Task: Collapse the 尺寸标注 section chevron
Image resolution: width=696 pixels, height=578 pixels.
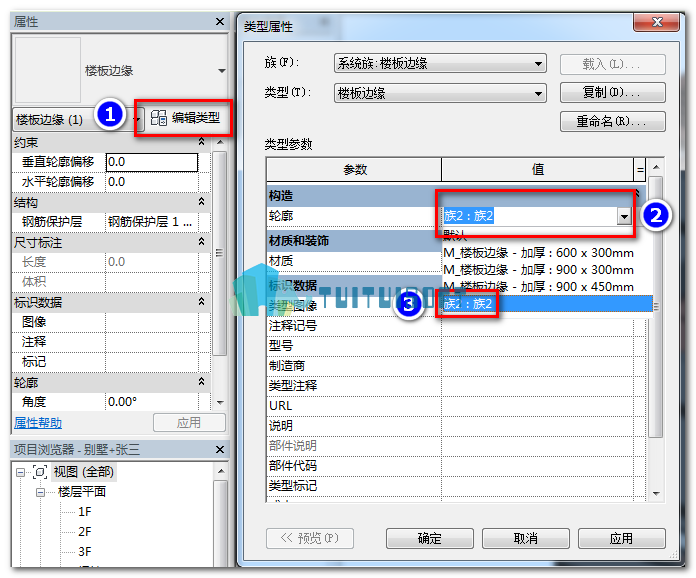Action: (202, 242)
